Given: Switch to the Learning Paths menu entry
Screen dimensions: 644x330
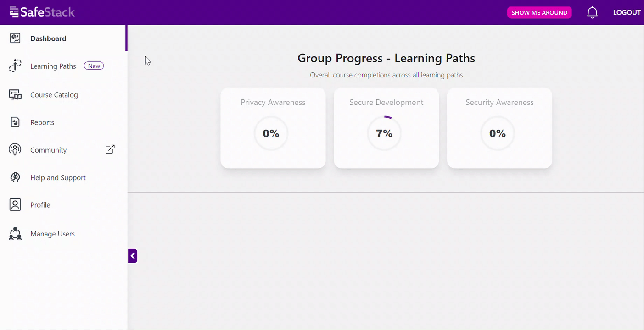Looking at the screenshot, I should tap(53, 66).
